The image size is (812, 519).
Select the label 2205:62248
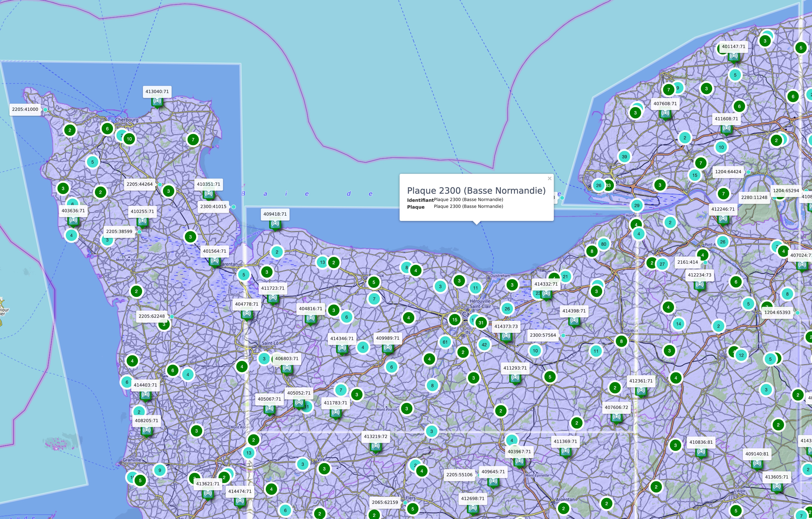click(152, 316)
